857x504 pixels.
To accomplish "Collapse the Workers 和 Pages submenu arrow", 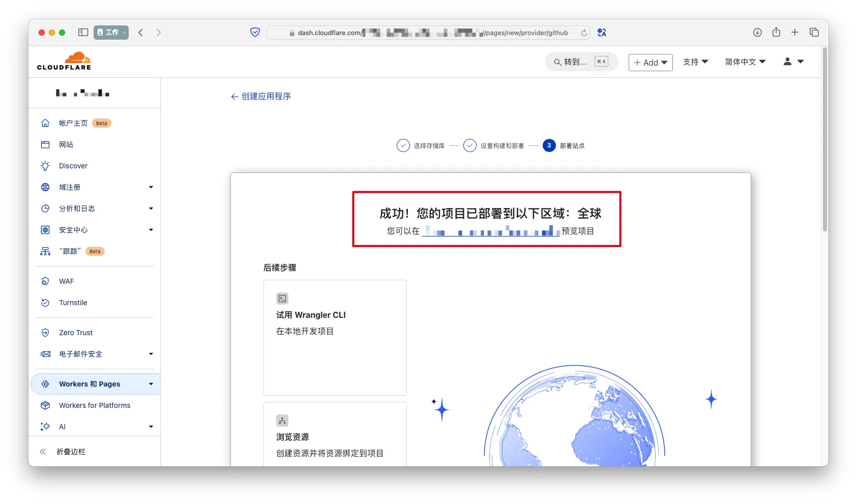I will click(151, 384).
